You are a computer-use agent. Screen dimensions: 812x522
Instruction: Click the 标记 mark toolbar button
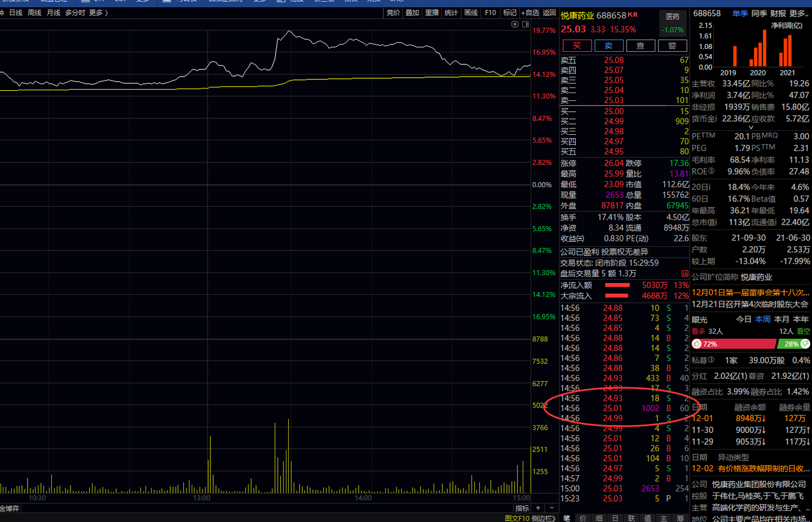[510, 12]
